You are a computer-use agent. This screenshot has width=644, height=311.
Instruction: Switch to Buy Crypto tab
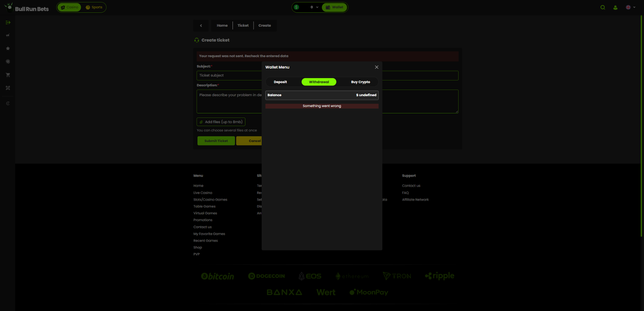tap(360, 82)
